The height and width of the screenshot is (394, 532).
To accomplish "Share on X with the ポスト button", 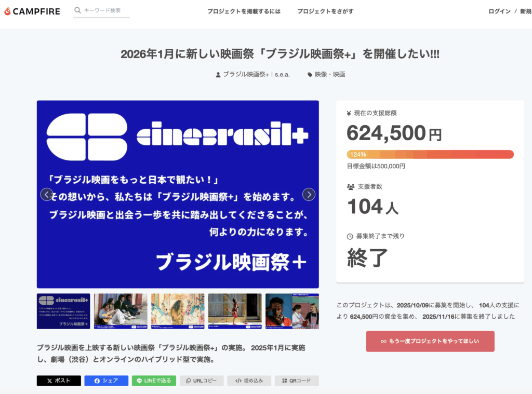I will [59, 381].
